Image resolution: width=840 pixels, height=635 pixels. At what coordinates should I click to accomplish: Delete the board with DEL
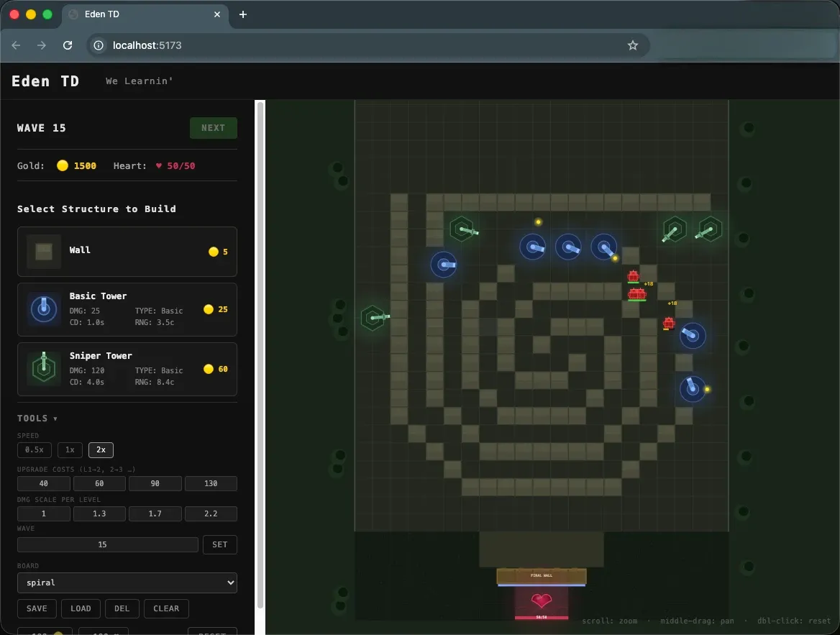pyautogui.click(x=122, y=608)
